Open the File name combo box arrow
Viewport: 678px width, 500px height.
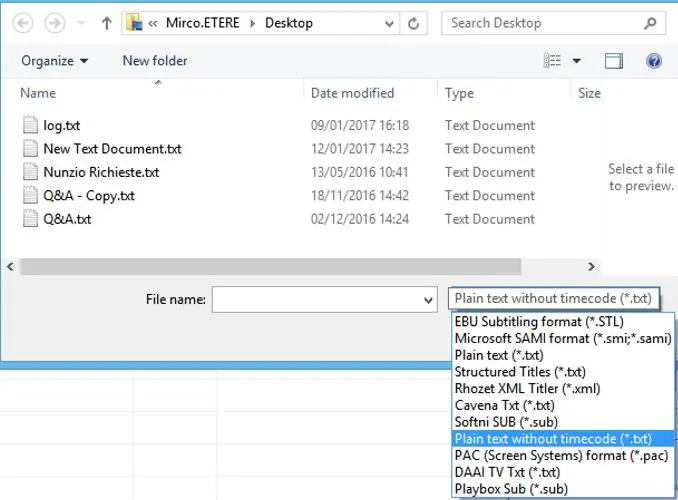point(428,298)
